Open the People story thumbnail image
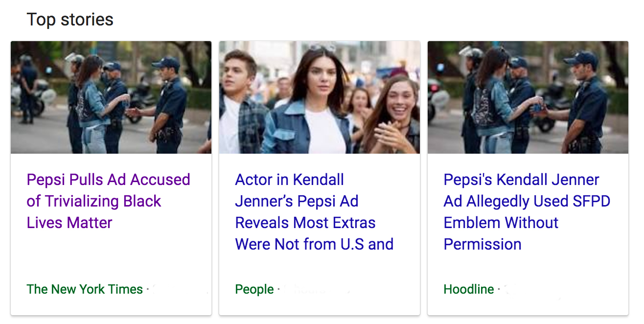The width and height of the screenshot is (644, 324). [x=320, y=97]
